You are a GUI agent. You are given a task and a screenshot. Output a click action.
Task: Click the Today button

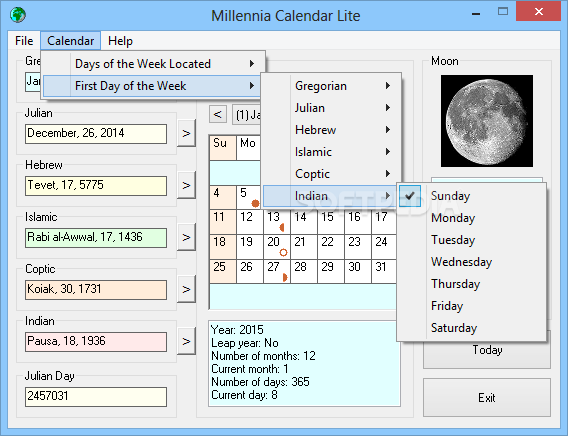pos(487,350)
